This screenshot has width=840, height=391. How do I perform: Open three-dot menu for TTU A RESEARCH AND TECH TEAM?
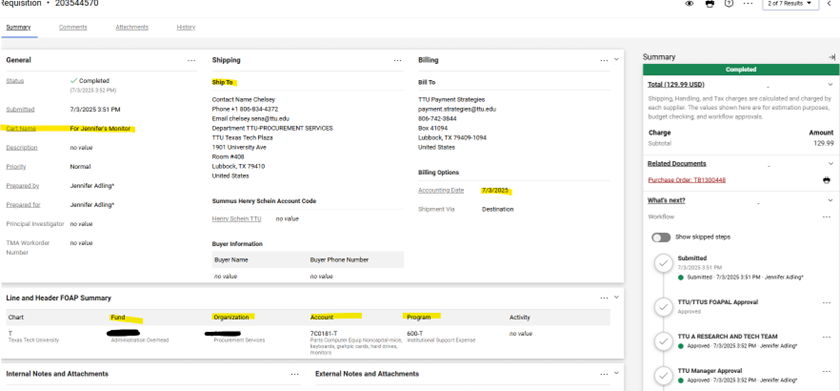[827, 337]
